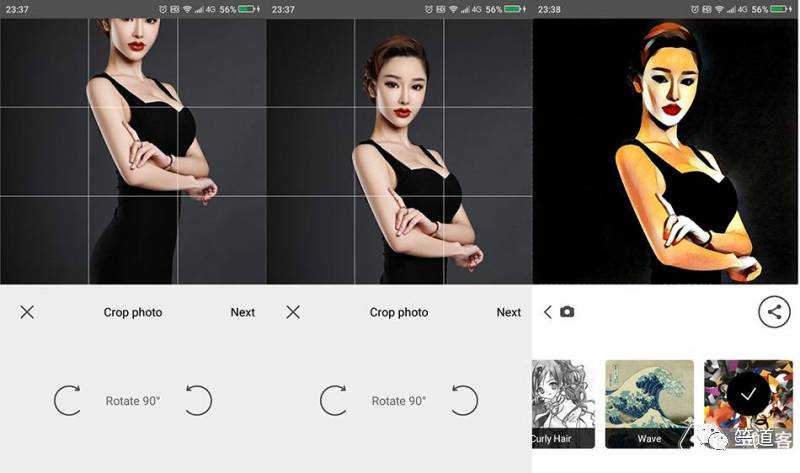Tap the counter-clockwise rotate icon in the middle screen
This screenshot has width=800, height=473.
coord(464,400)
